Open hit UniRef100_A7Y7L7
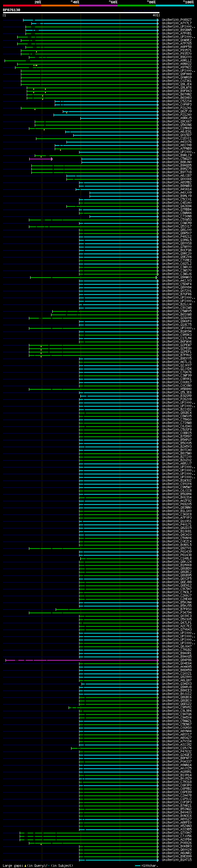Screen dimensions: 197x868 pos(176,23)
